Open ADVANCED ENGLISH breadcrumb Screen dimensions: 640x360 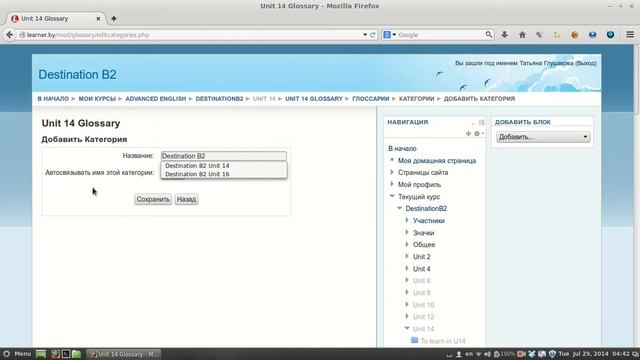click(x=156, y=99)
